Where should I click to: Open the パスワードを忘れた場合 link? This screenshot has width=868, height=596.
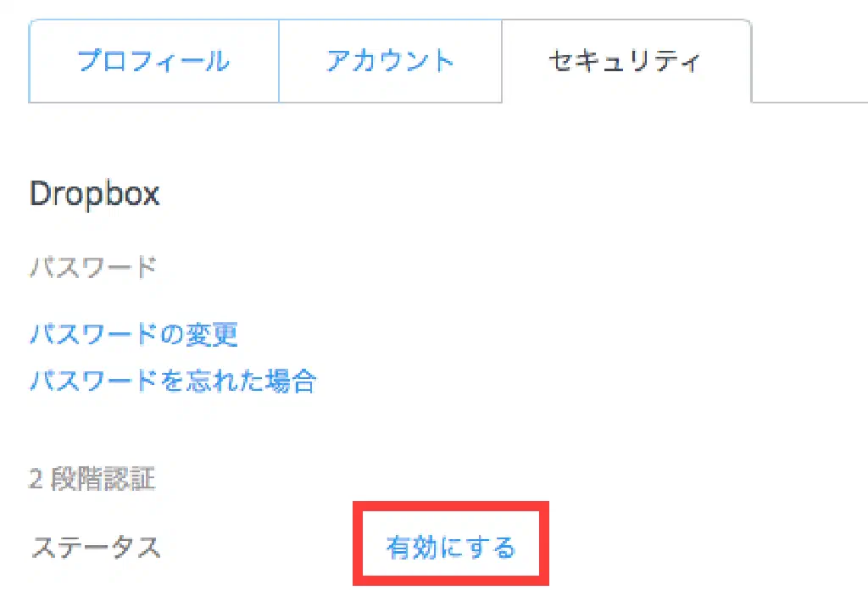pos(173,380)
